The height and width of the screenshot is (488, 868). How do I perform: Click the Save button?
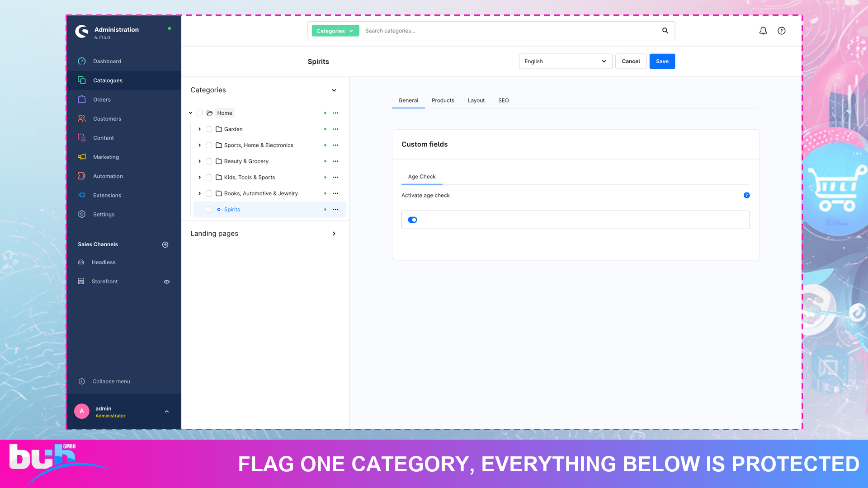(662, 61)
